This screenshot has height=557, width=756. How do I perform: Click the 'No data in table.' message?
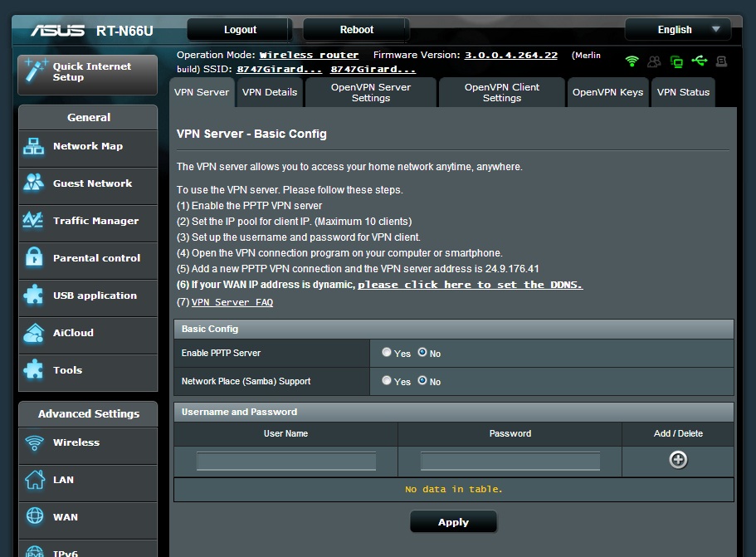(453, 489)
